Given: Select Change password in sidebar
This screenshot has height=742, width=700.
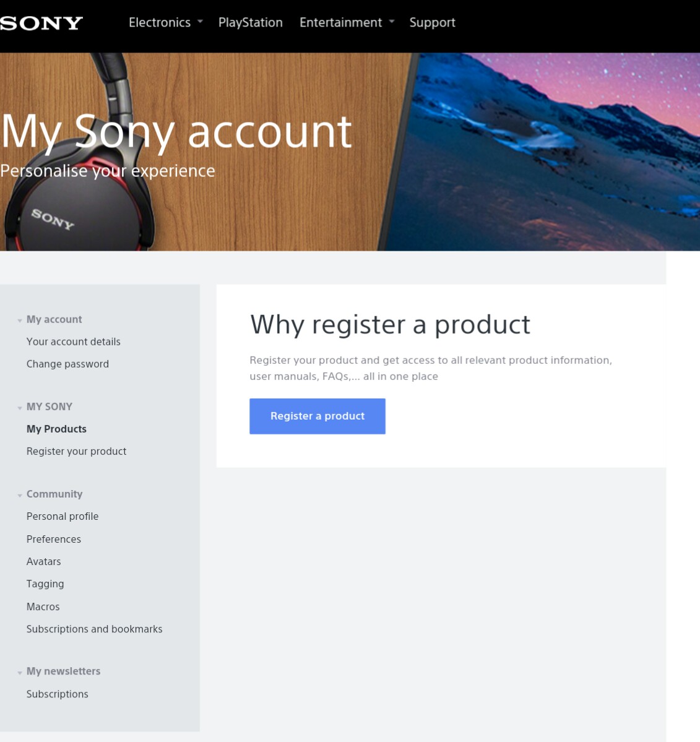Looking at the screenshot, I should [x=67, y=364].
